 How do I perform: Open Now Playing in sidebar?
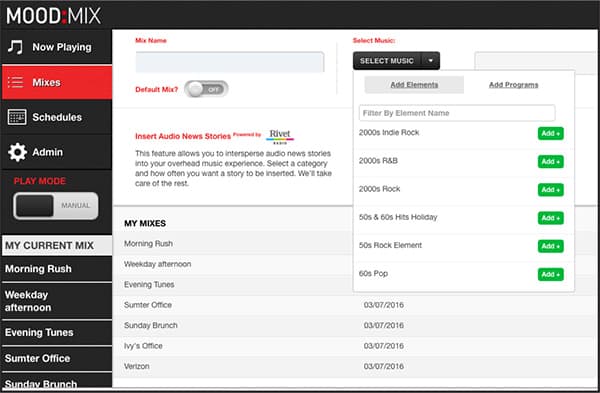[57, 47]
